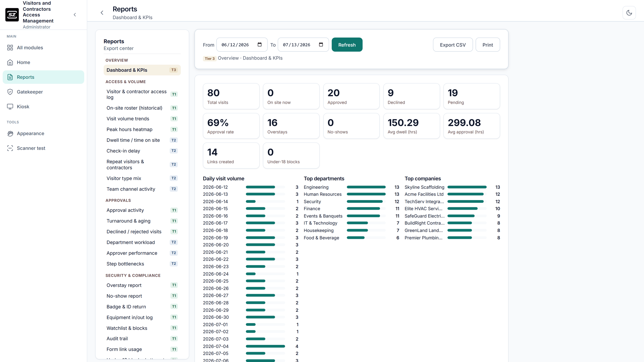Click the Total visits KPI card

(231, 96)
